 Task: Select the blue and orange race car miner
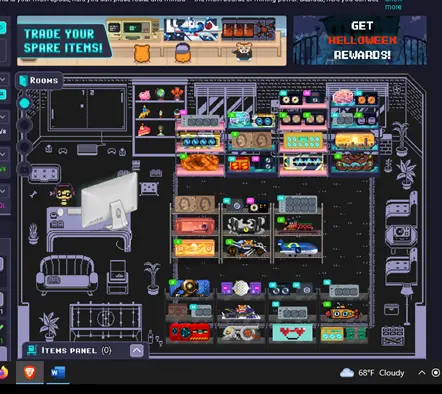[246, 248]
